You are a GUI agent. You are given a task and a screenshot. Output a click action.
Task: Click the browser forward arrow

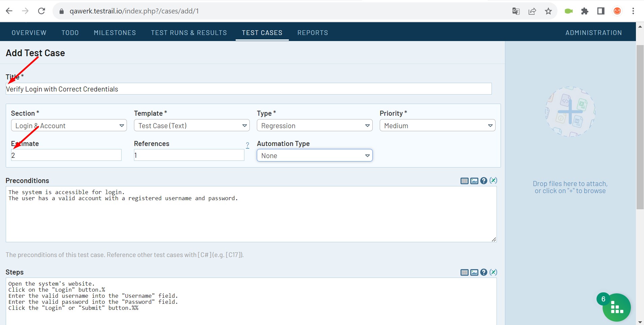click(x=25, y=11)
